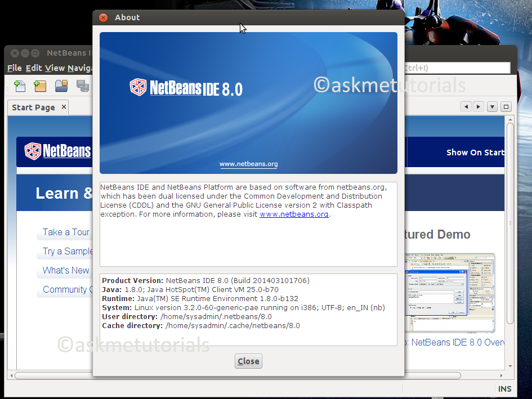Screen dimensions: 532x399
Task: Click the NetBeans logo on Start Page
Action: coord(57,151)
